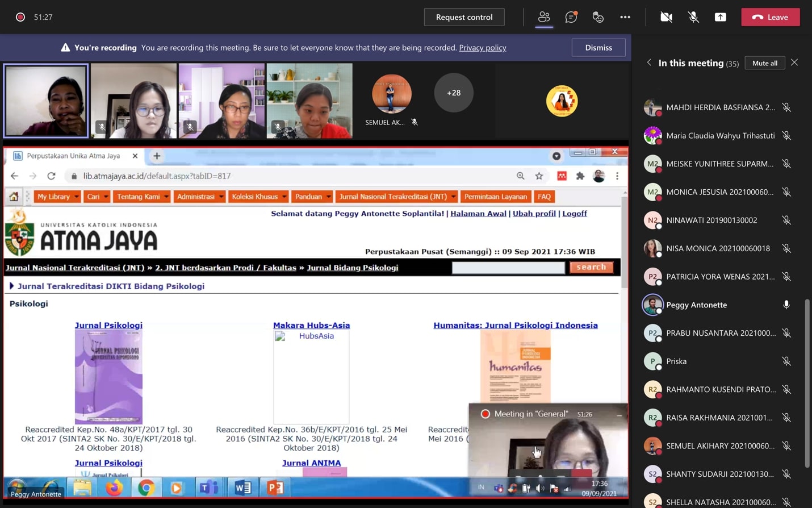Click the browser back arrow
Screen dimensions: 812x508
14,176
